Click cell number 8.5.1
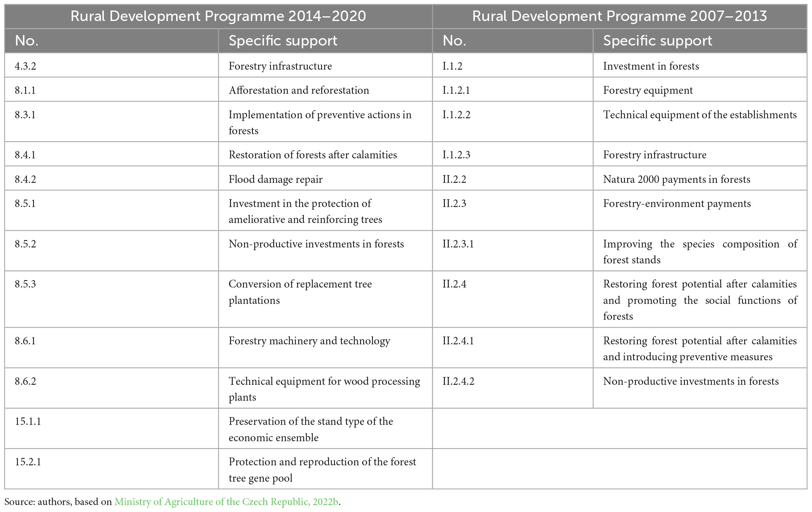The image size is (812, 512). click(x=111, y=210)
